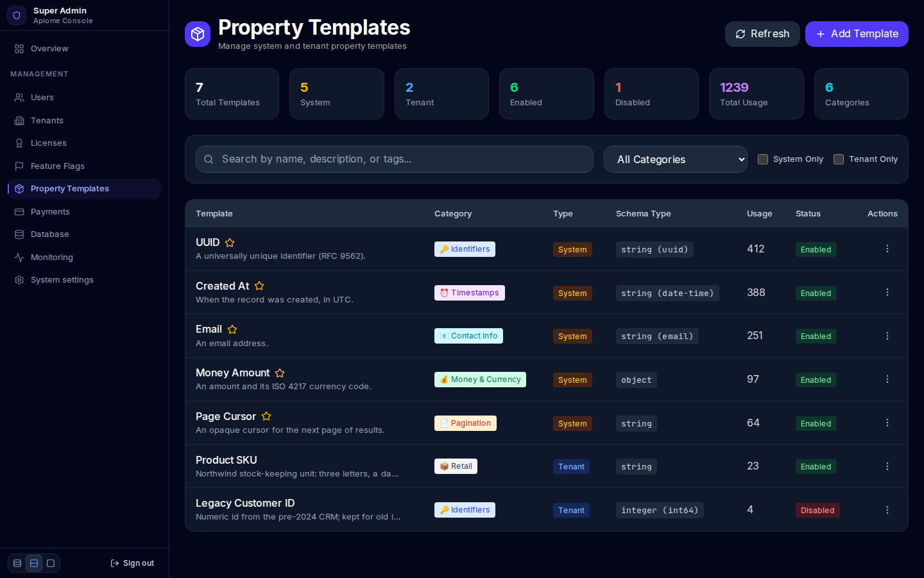Click the Disabled status badge for Legacy Customer ID
This screenshot has height=578, width=924.
pyautogui.click(x=817, y=511)
